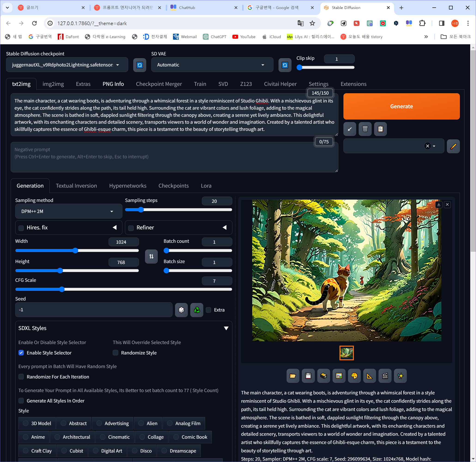Switch to the img2img tab

(x=53, y=84)
